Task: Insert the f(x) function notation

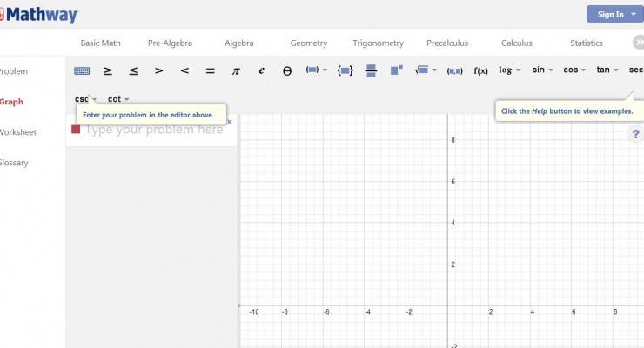Action: (x=480, y=70)
